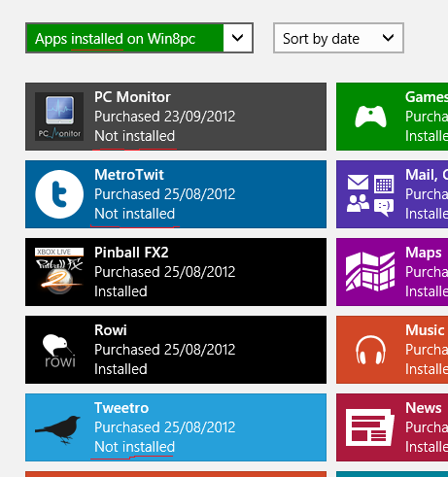
Task: Click the MetroTwit bird icon
Action: [59, 194]
